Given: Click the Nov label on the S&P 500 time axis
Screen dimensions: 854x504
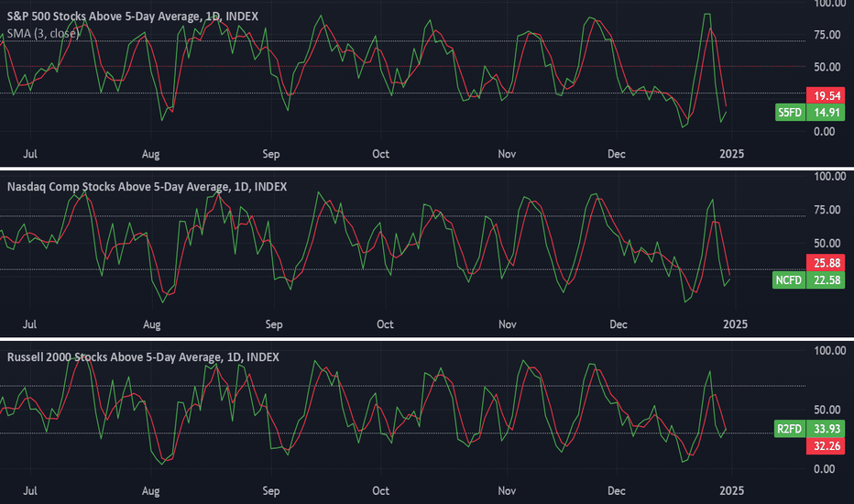Looking at the screenshot, I should 507,154.
